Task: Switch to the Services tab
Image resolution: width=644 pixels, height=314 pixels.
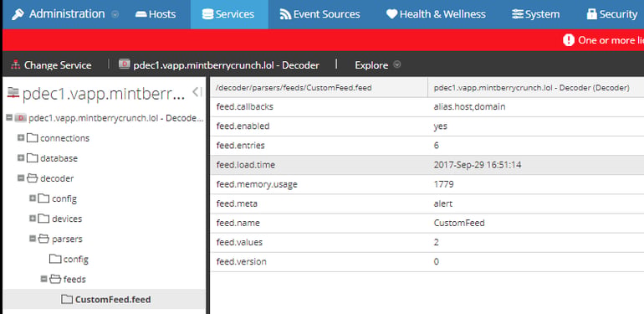Action: [229, 14]
